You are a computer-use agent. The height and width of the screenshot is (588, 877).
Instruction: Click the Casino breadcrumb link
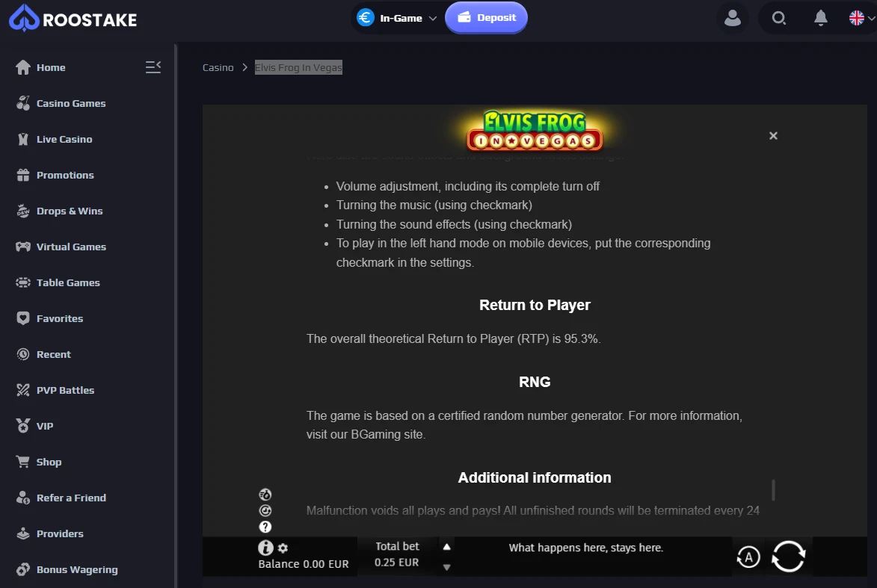(x=218, y=68)
